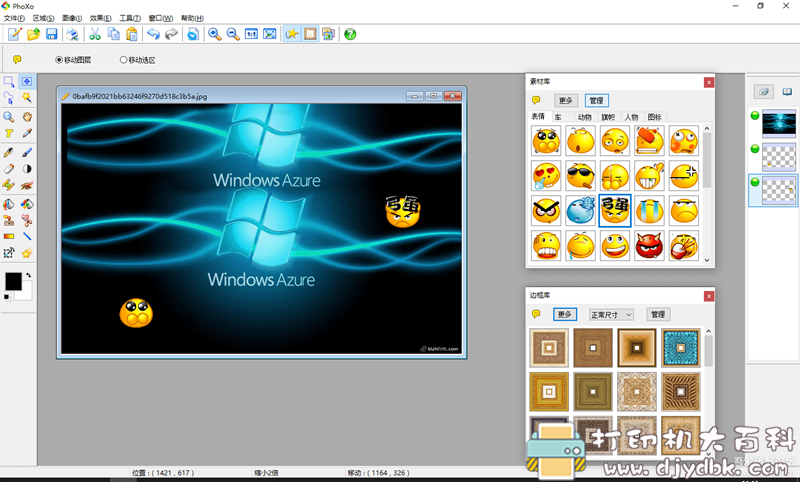800x482 pixels.
Task: Toggle the frame library toolbar icon
Action: point(310,34)
